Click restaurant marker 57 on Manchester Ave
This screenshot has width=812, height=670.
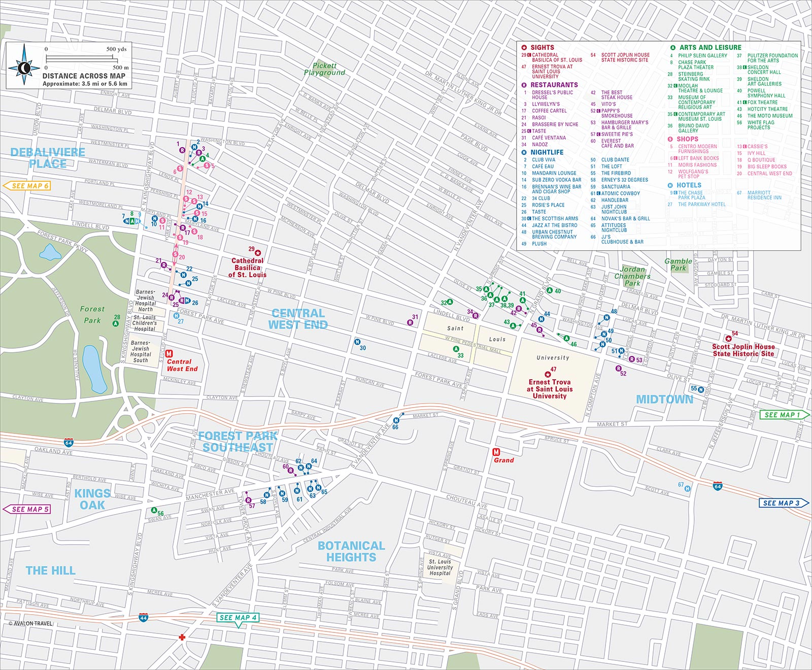248,500
